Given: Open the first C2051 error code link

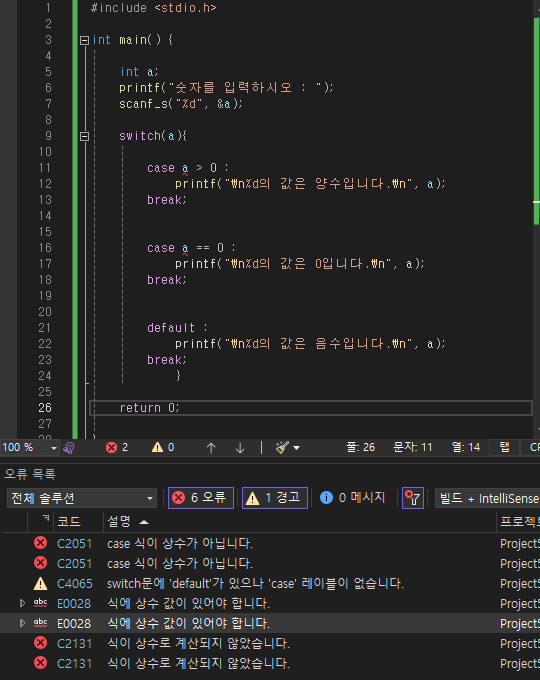Looking at the screenshot, I should [x=75, y=544].
